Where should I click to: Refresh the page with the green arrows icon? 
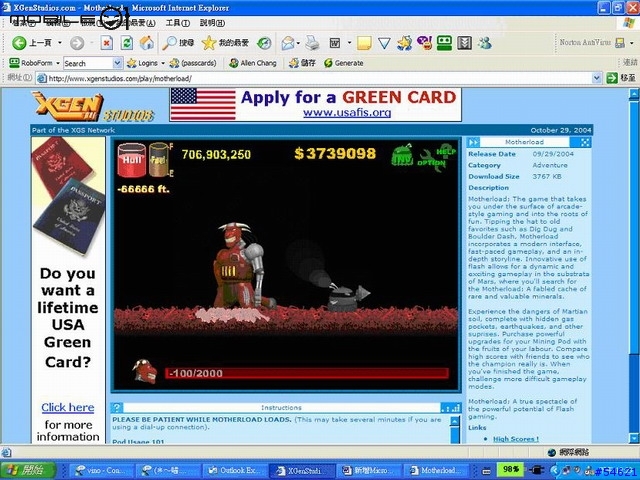127,43
